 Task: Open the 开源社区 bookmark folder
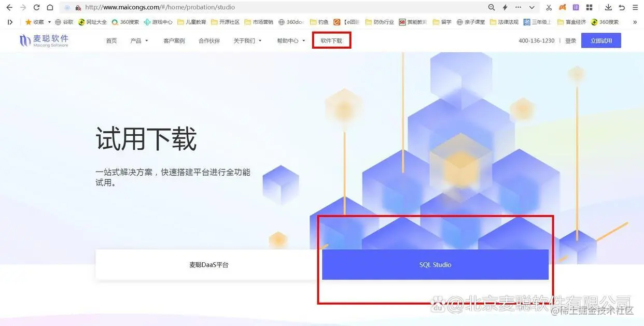[226, 22]
